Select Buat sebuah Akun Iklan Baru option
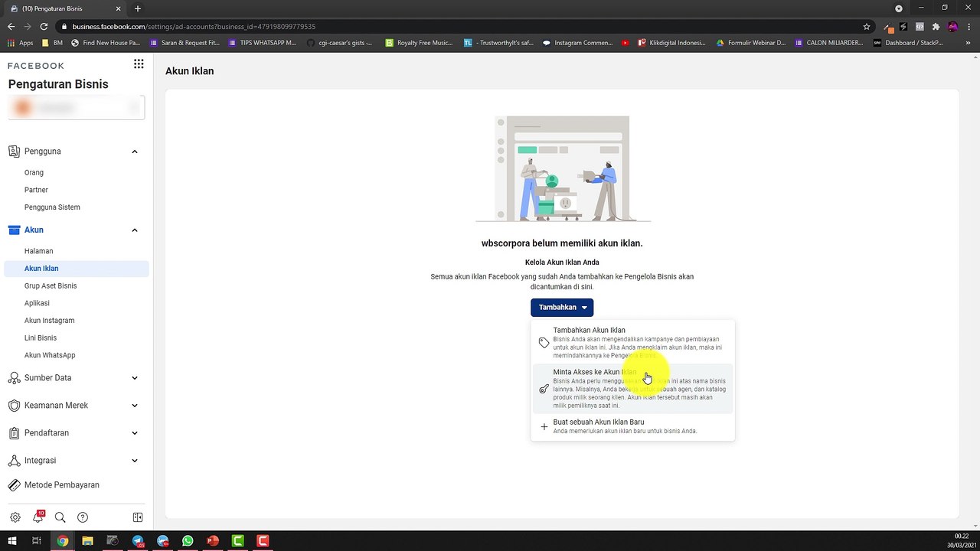This screenshot has height=551, width=980. [x=632, y=426]
